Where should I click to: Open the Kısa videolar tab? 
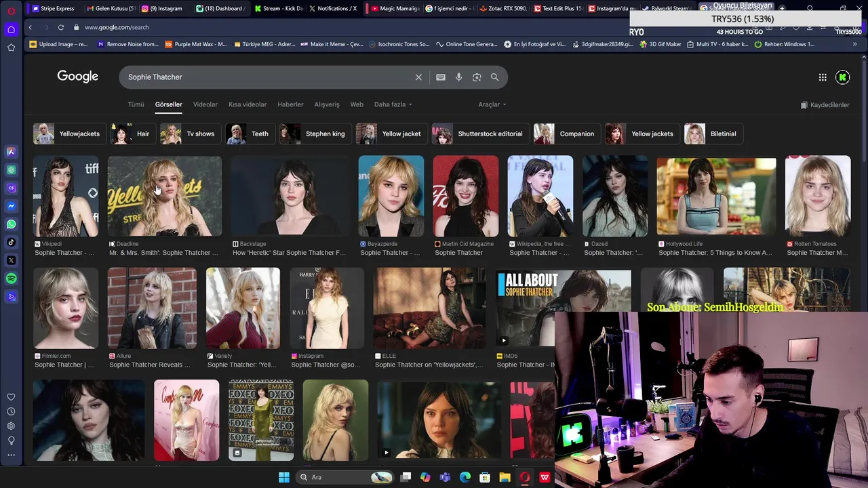pos(248,104)
